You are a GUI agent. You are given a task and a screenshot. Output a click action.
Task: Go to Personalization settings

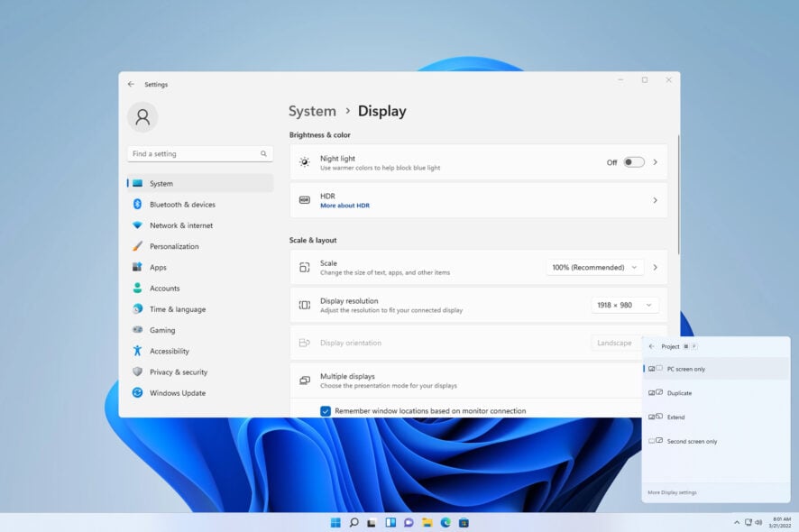[200, 246]
